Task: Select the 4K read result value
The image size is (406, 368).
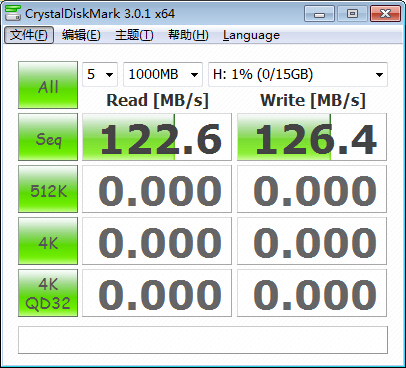Action: (x=157, y=241)
